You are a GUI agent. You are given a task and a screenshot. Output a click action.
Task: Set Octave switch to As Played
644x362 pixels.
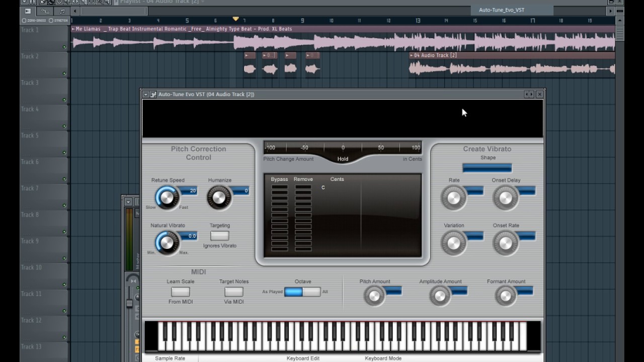[x=293, y=292]
